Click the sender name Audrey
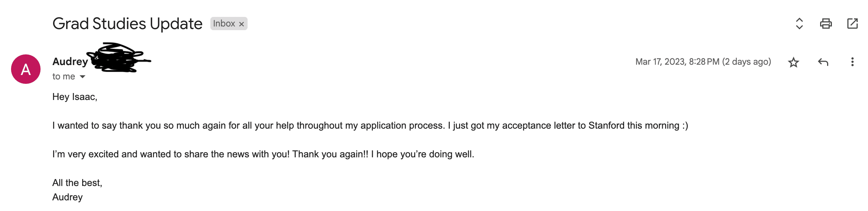The width and height of the screenshot is (868, 211). click(x=70, y=61)
